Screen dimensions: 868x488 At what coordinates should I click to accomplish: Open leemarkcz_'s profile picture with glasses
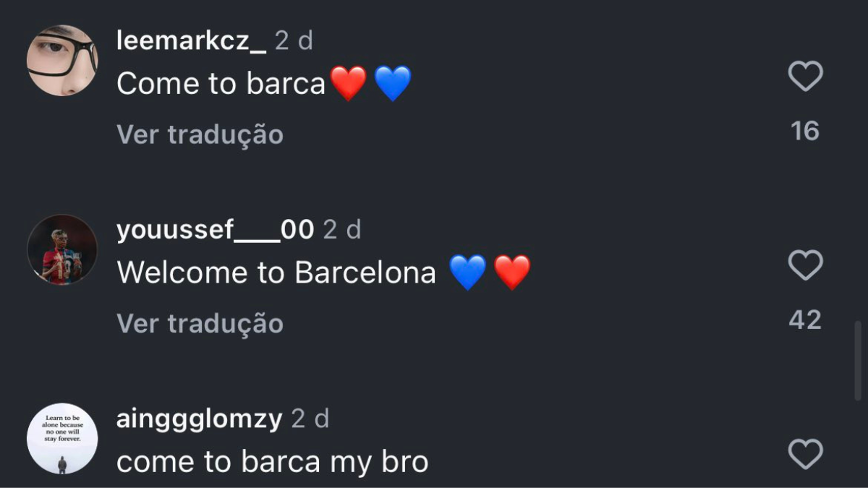[62, 61]
